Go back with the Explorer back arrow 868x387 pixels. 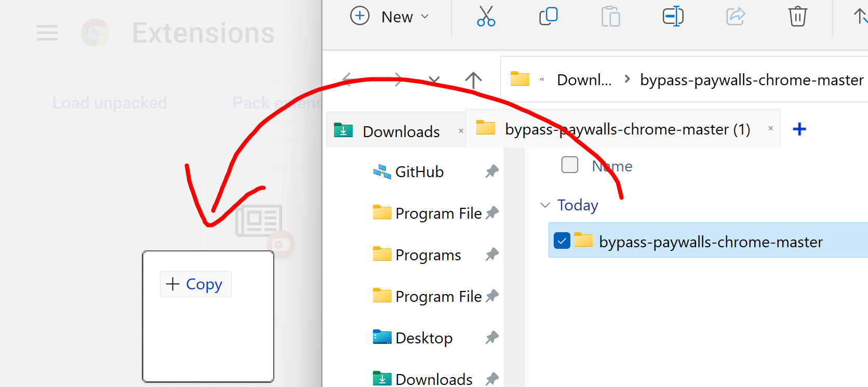[x=348, y=80]
